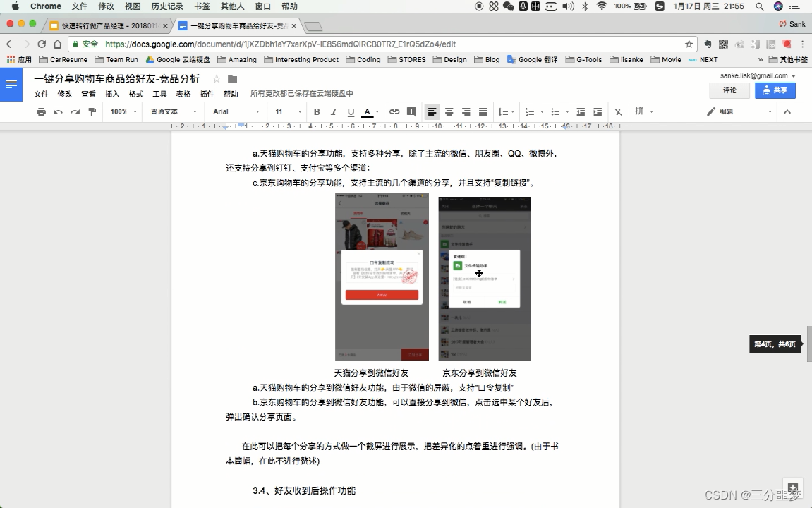Bookmark this page with the address-bar star

tap(689, 44)
